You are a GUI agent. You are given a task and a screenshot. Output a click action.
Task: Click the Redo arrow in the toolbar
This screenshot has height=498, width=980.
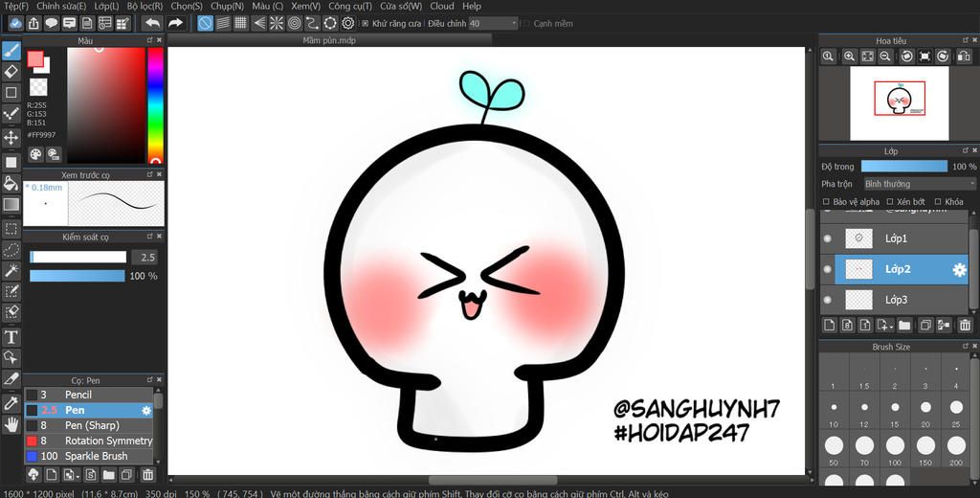click(x=176, y=23)
